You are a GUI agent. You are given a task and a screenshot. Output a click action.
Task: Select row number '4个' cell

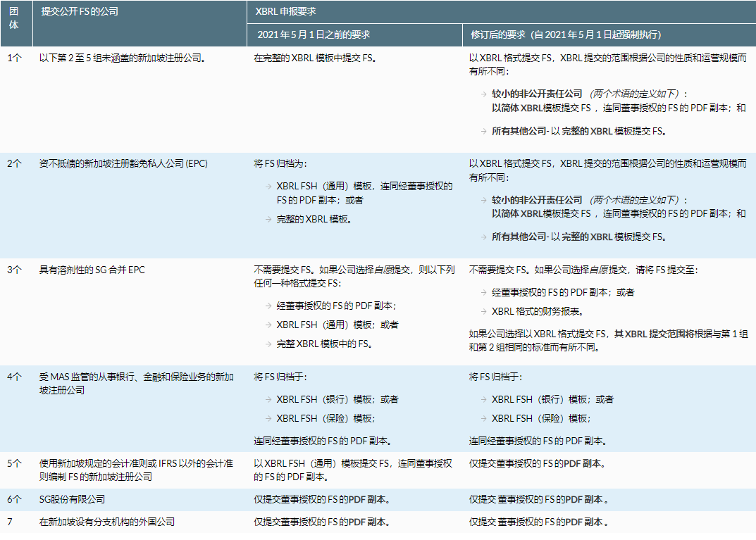point(16,377)
